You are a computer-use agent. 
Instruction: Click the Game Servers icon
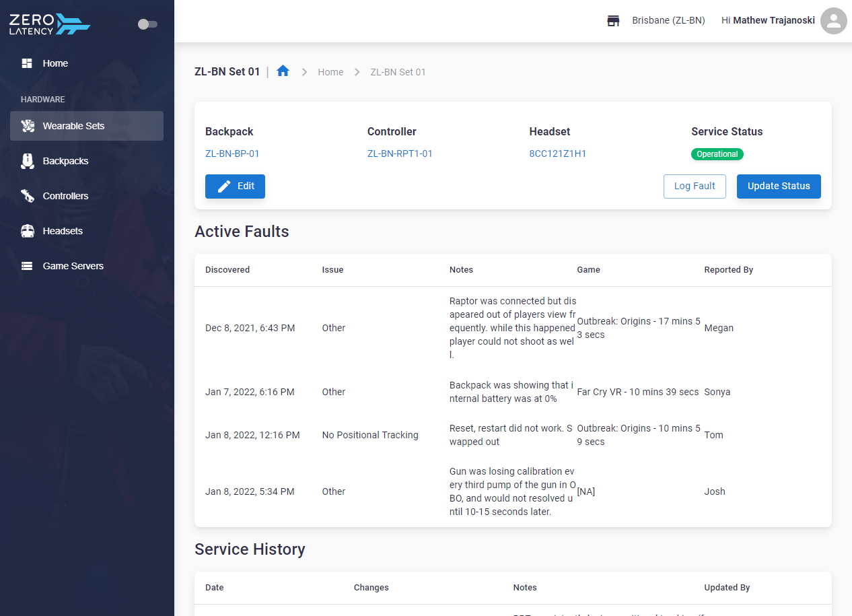click(x=27, y=266)
